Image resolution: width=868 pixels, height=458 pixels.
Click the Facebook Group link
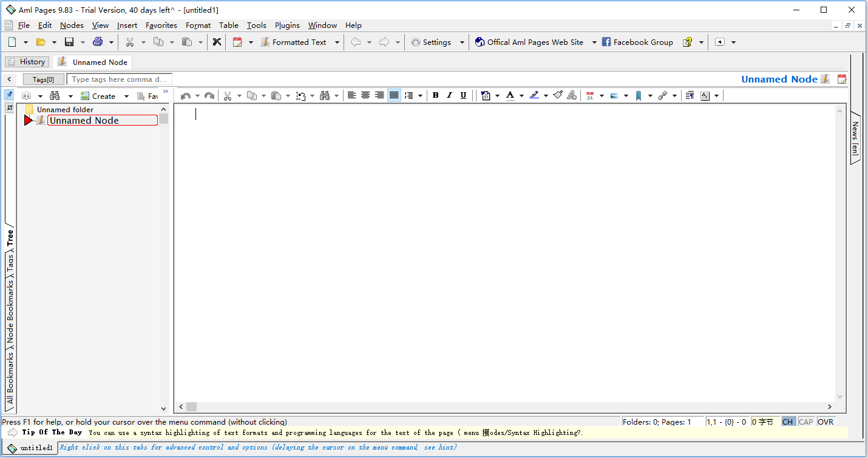point(637,42)
